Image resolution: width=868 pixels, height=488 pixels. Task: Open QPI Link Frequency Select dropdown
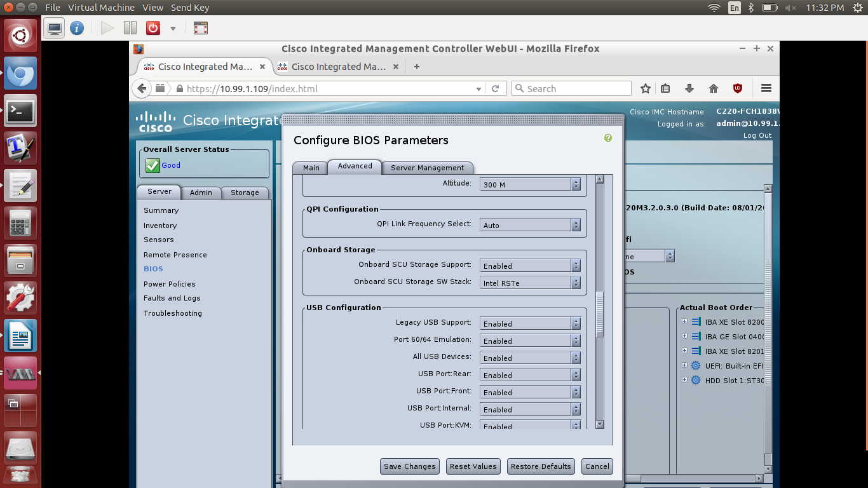point(531,225)
